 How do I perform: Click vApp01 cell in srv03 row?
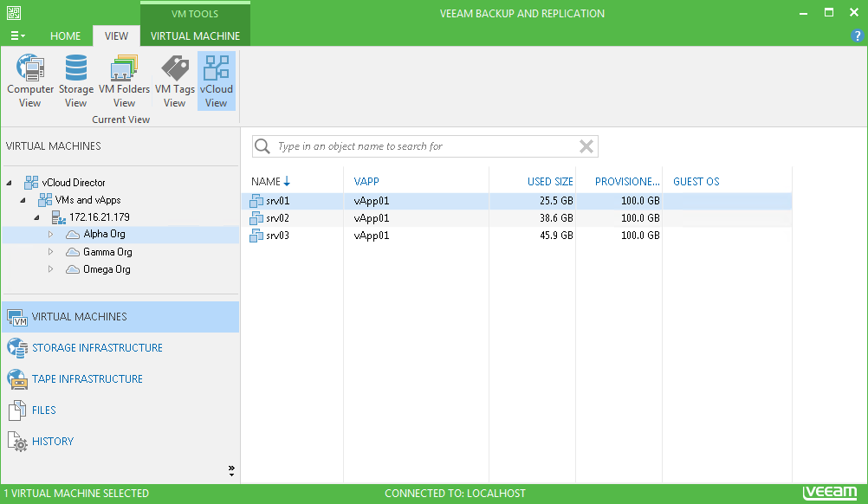[x=372, y=236]
